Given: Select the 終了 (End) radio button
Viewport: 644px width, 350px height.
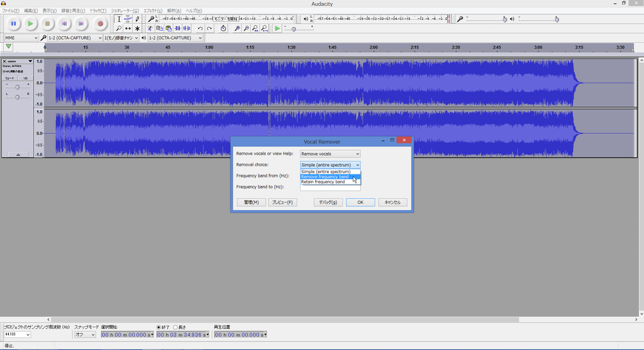Looking at the screenshot, I should [158, 327].
